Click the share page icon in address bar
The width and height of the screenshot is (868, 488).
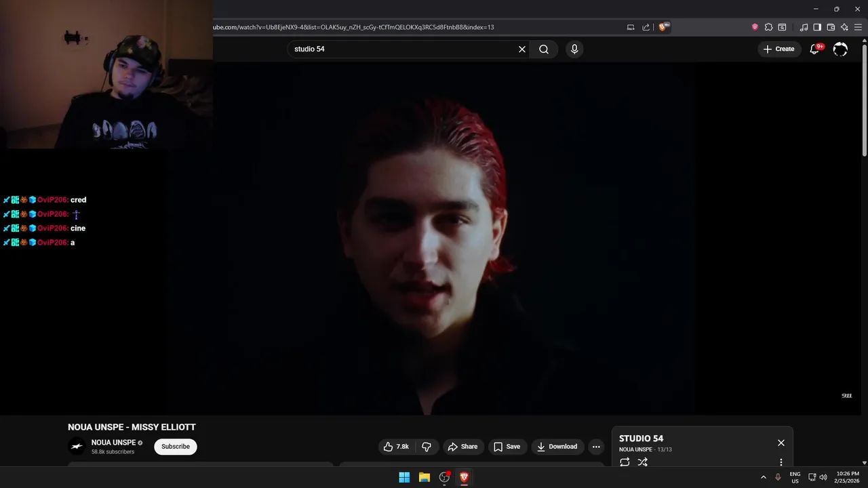pos(646,27)
